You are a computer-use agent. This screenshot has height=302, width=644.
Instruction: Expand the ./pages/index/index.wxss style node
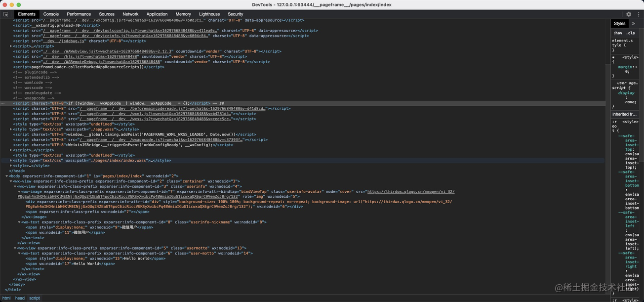pyautogui.click(x=11, y=160)
